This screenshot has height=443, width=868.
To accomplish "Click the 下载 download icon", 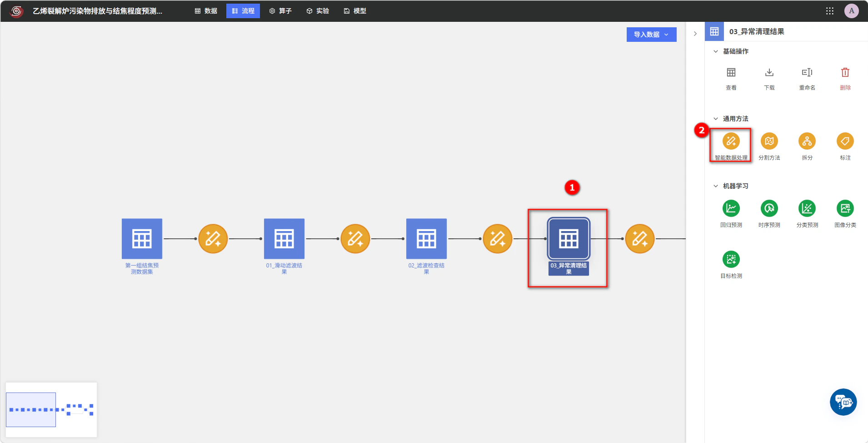I will pyautogui.click(x=769, y=73).
